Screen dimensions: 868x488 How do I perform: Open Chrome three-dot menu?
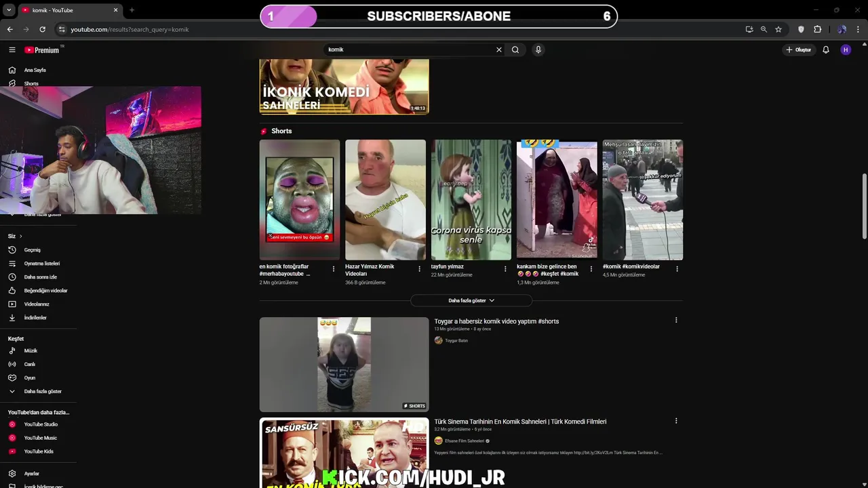(x=859, y=29)
